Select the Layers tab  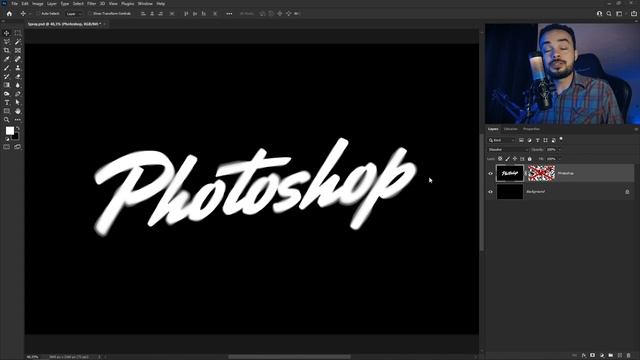click(x=493, y=129)
